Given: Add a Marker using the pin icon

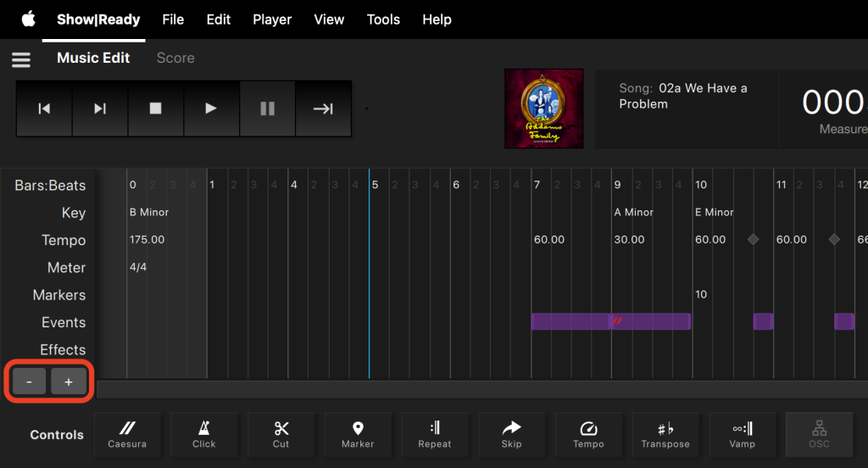Looking at the screenshot, I should pos(358,434).
